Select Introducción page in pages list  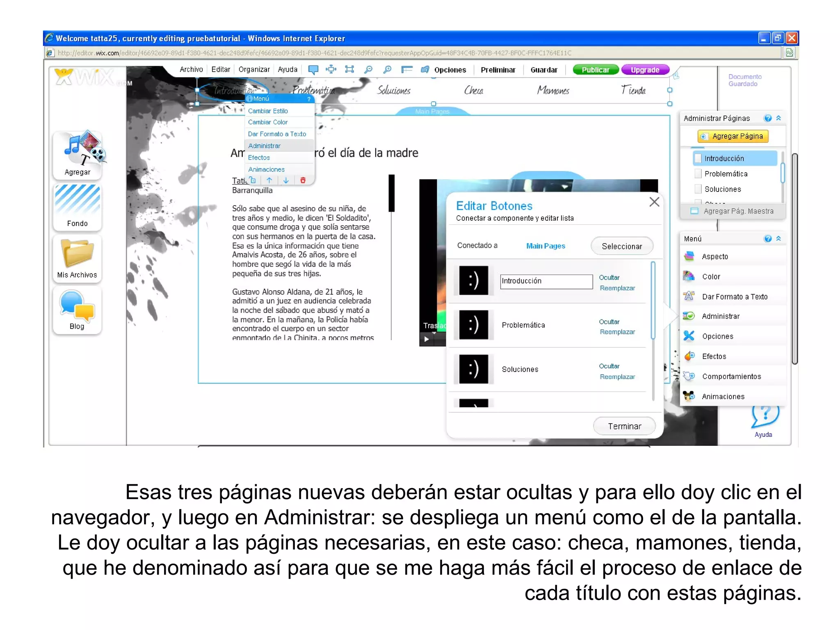(x=735, y=158)
